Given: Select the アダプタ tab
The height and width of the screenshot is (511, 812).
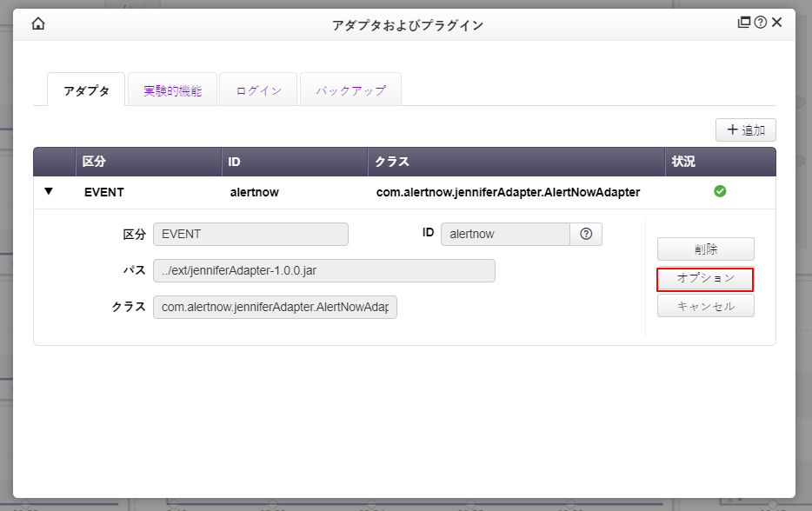Looking at the screenshot, I should 86,90.
